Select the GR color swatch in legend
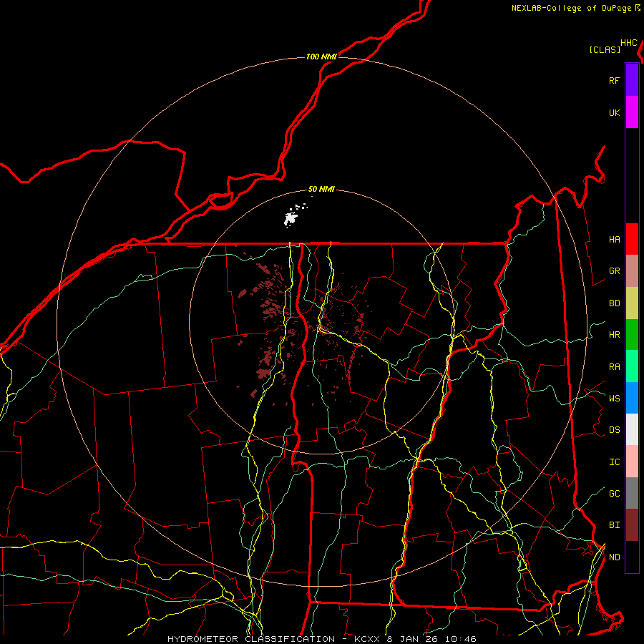Viewport: 644px width, 644px height. click(x=632, y=270)
